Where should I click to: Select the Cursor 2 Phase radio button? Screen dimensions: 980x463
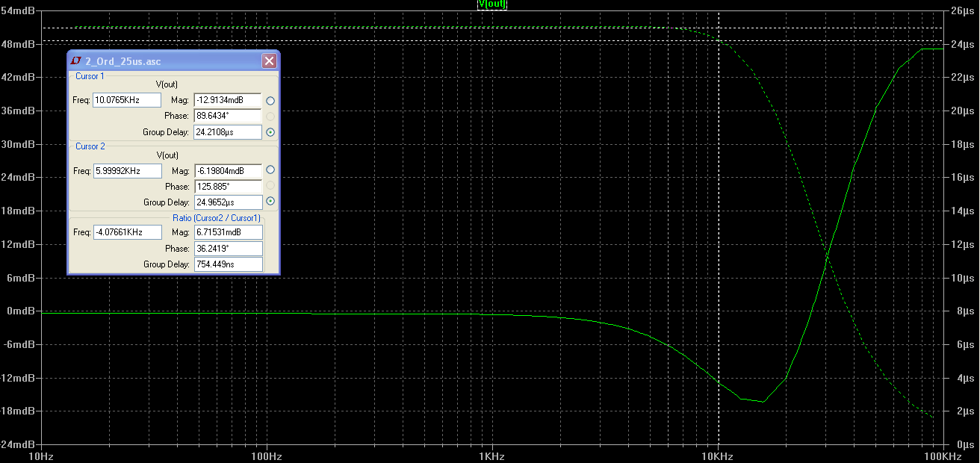[x=270, y=186]
